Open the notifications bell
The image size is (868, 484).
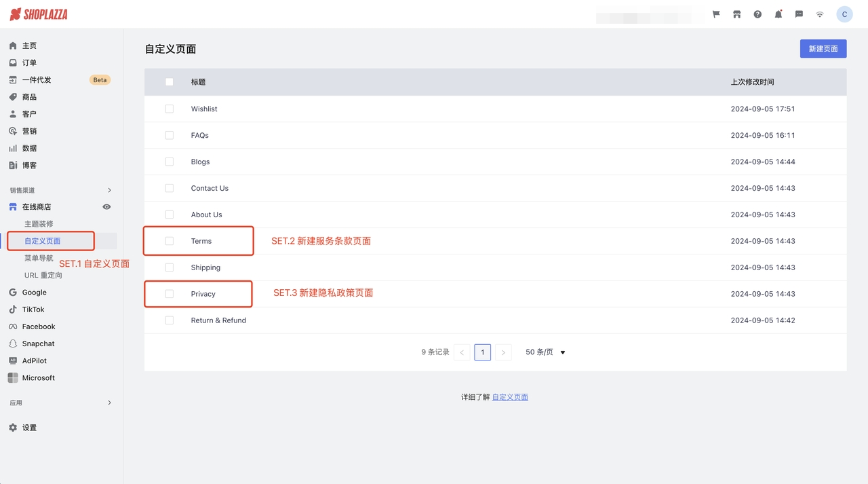(x=778, y=14)
